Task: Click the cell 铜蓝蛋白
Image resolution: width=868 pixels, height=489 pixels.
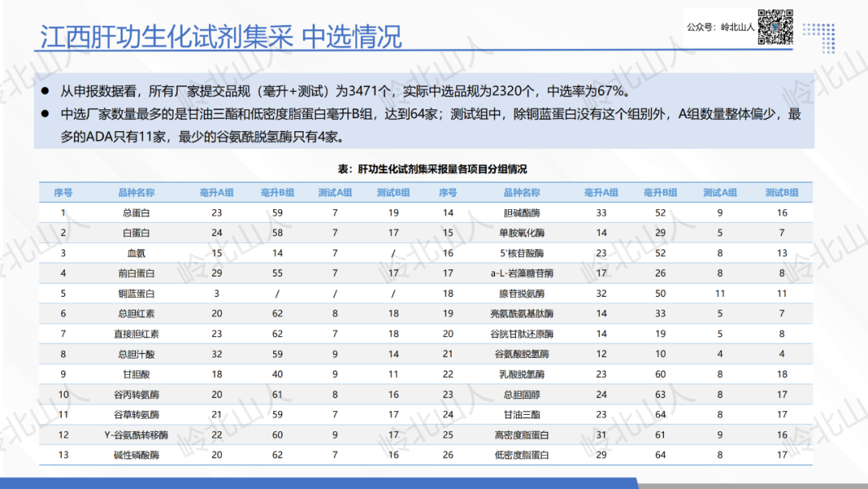Action: [136, 294]
